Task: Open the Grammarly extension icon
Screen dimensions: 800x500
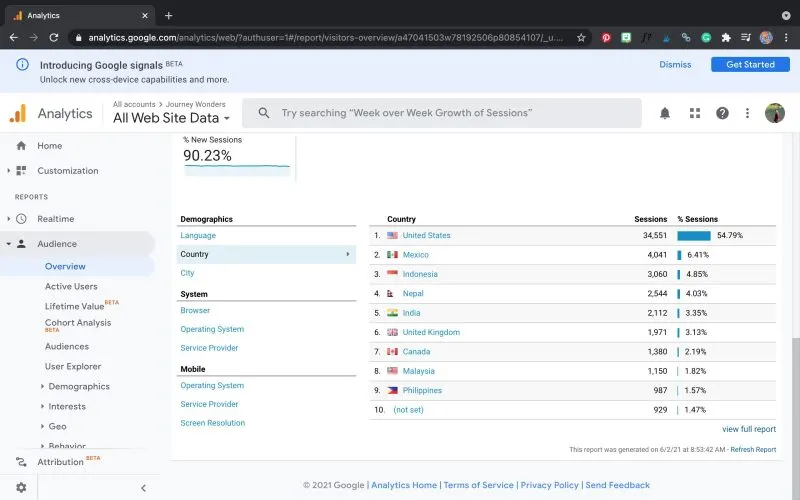Action: pyautogui.click(x=706, y=38)
